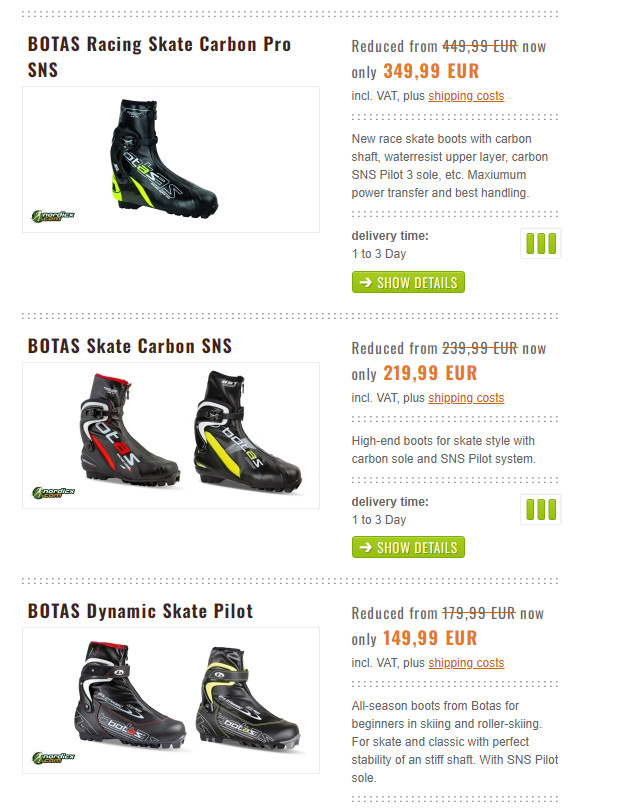630x808 pixels.
Task: Click the red Dynamic Skate Pilot boot
Action: [x=130, y=694]
